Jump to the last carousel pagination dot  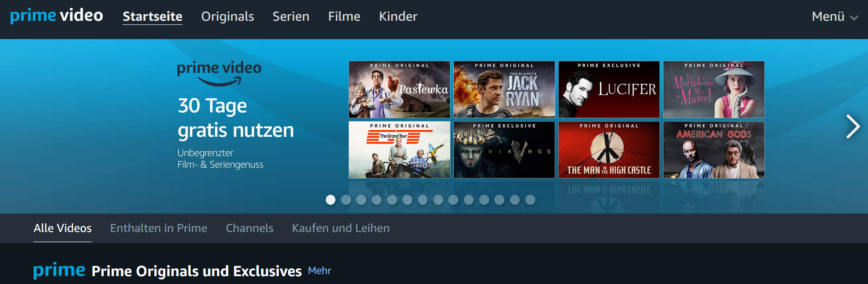coord(530,200)
